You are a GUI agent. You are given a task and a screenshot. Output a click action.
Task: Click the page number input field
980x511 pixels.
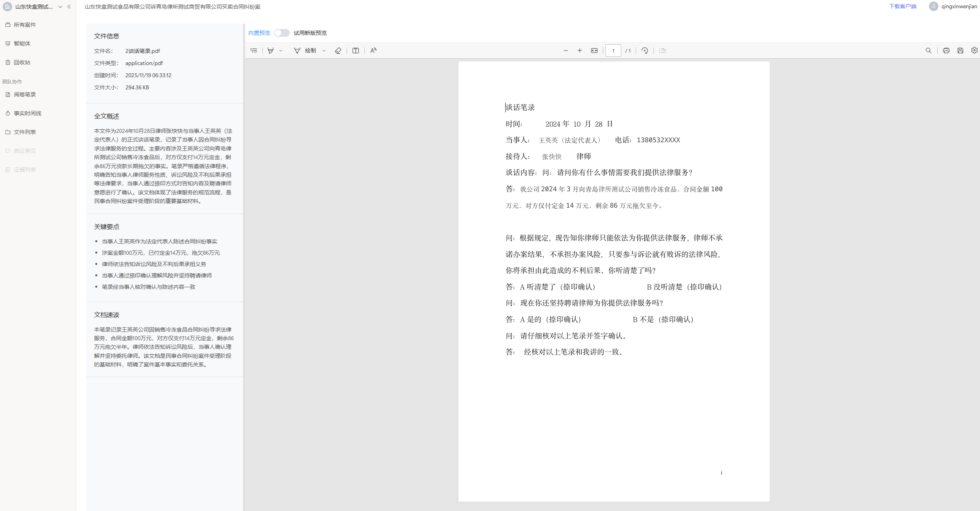pos(613,51)
